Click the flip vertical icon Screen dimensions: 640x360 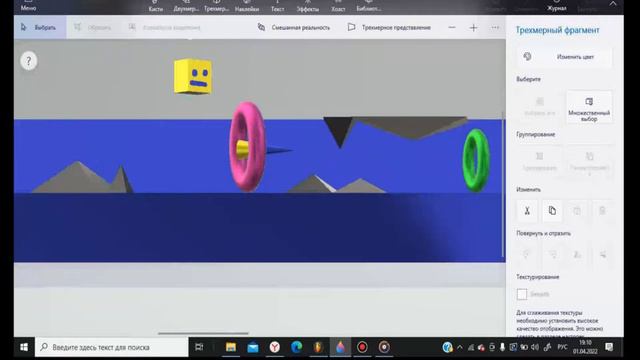602,255
